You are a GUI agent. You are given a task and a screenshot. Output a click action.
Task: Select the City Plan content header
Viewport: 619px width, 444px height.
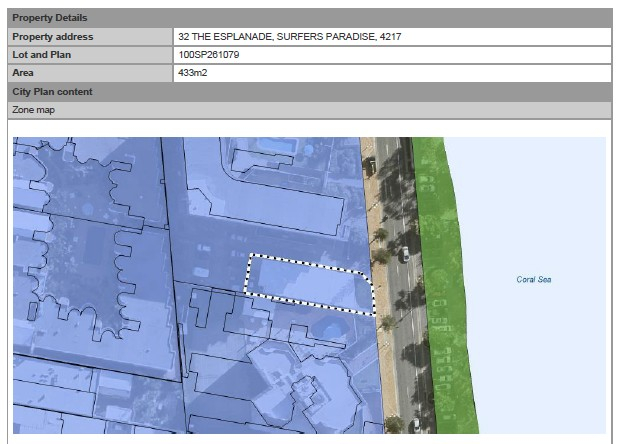(52, 92)
